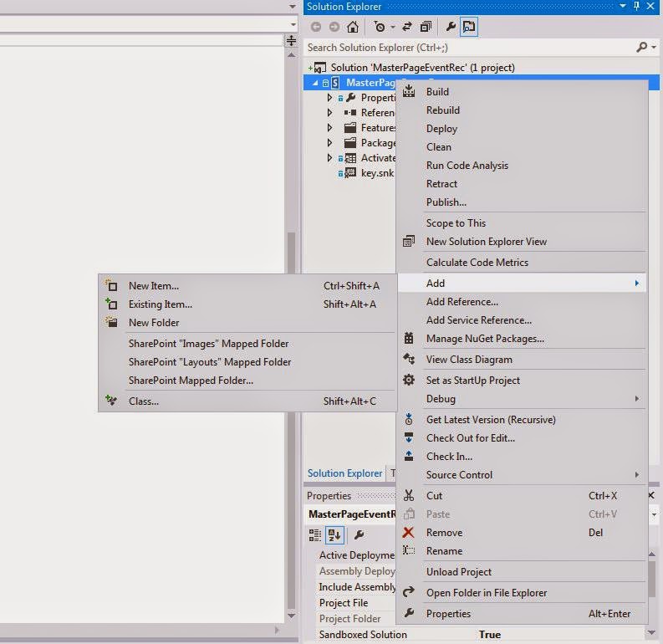Open the search options dropdown arrow
Viewport: 663px width, 644px height.
point(654,47)
